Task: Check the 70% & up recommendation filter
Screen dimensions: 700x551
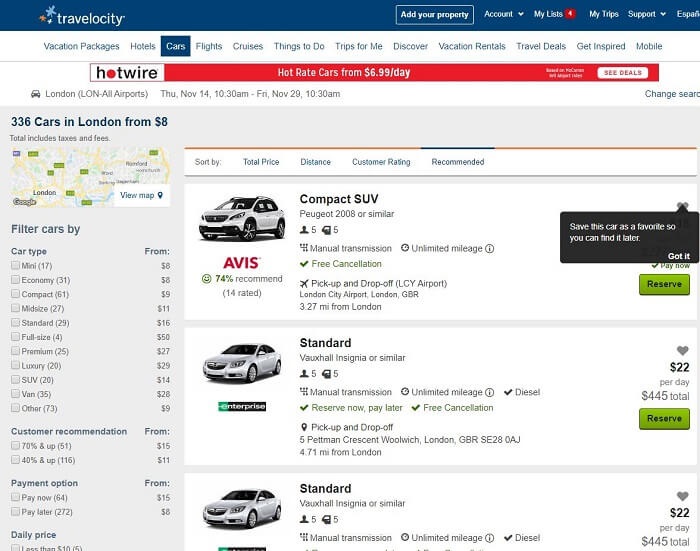Action: click(x=15, y=446)
